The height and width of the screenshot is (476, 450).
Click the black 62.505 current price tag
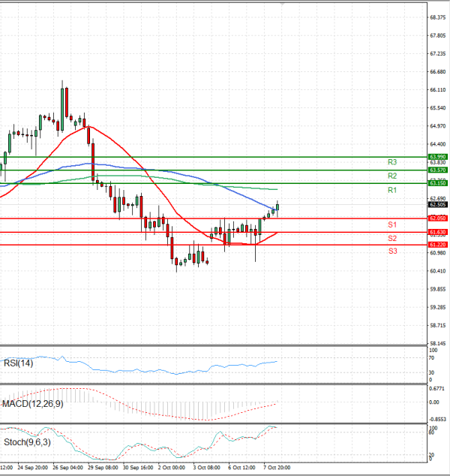click(438, 203)
